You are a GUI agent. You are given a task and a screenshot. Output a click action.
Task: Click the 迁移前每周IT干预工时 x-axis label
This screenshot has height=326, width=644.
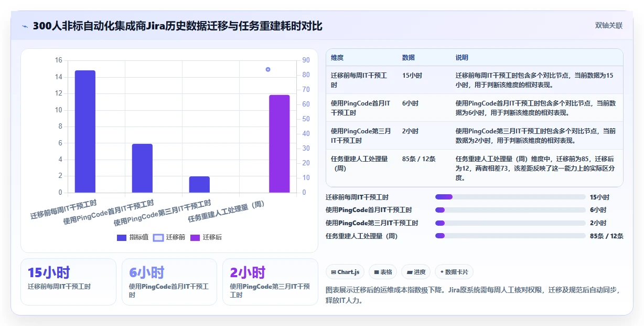coord(63,209)
